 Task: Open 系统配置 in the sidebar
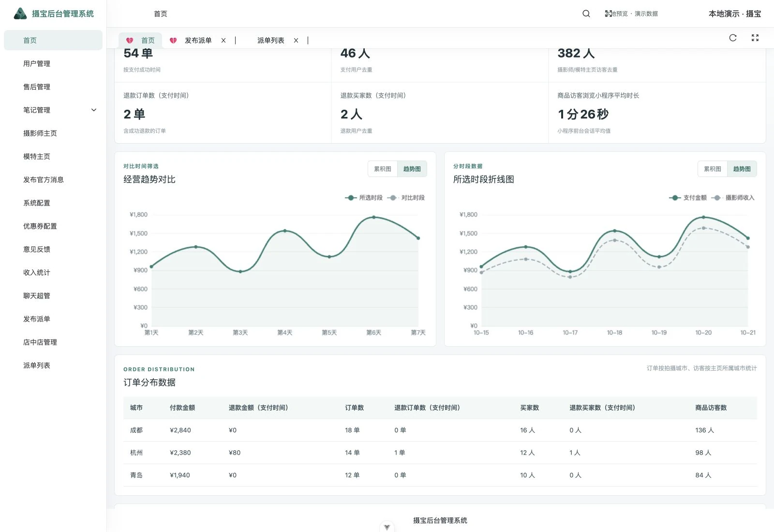pyautogui.click(x=53, y=203)
